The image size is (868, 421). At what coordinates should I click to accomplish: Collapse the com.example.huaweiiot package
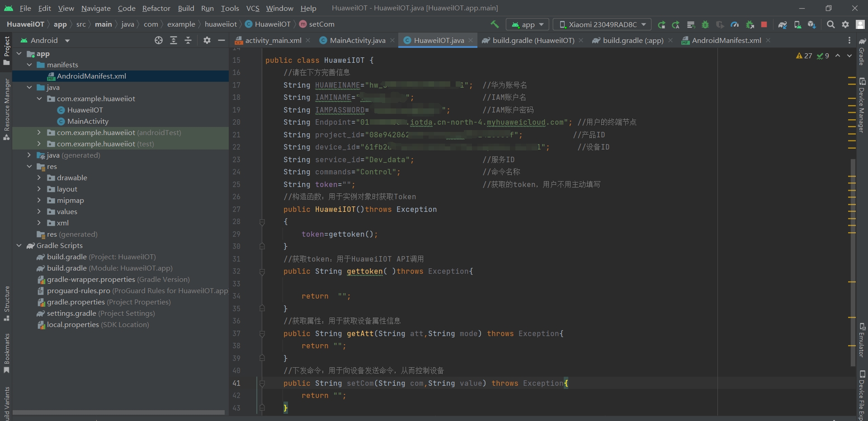[39, 99]
